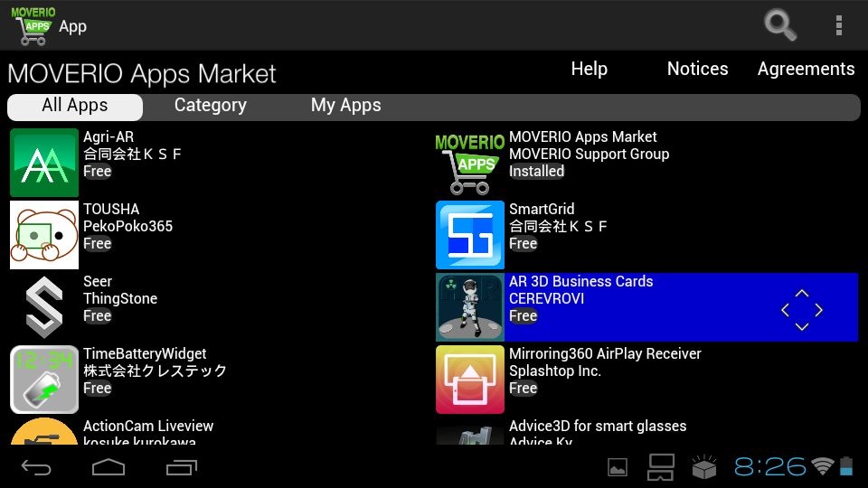
Task: Open the Seer app icon
Action: click(44, 307)
